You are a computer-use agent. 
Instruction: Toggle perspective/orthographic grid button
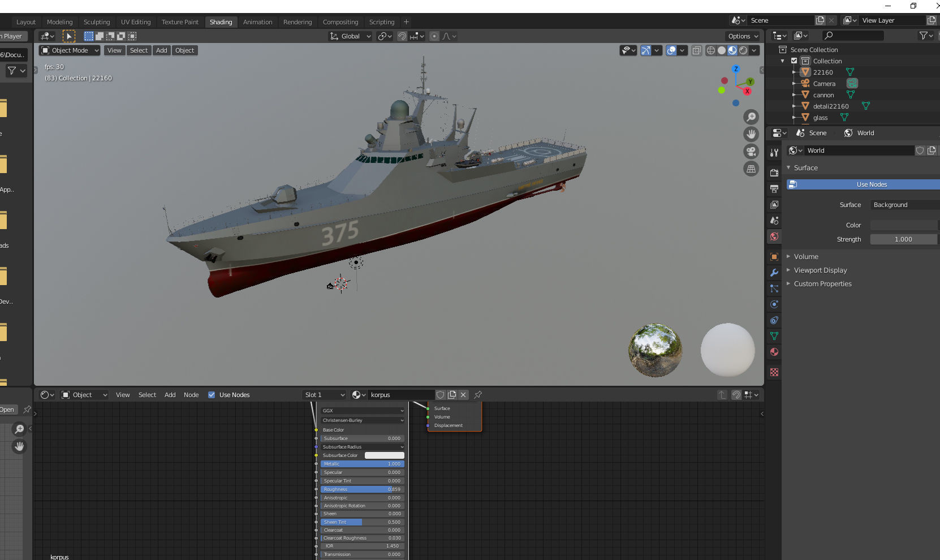coord(751,169)
